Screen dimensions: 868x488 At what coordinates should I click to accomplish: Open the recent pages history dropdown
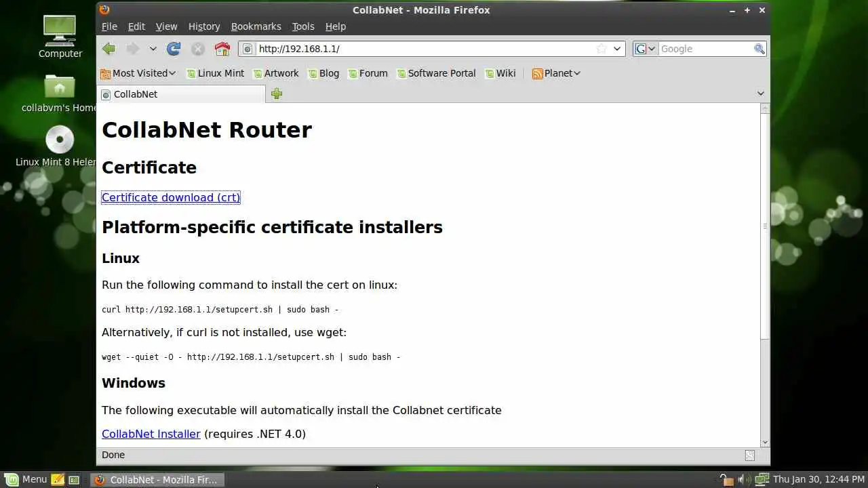[153, 49]
